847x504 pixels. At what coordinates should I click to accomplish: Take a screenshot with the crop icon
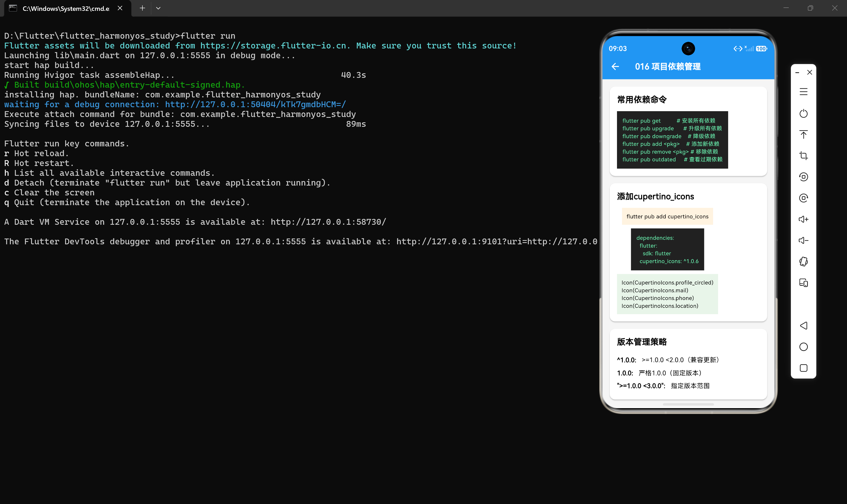point(803,156)
